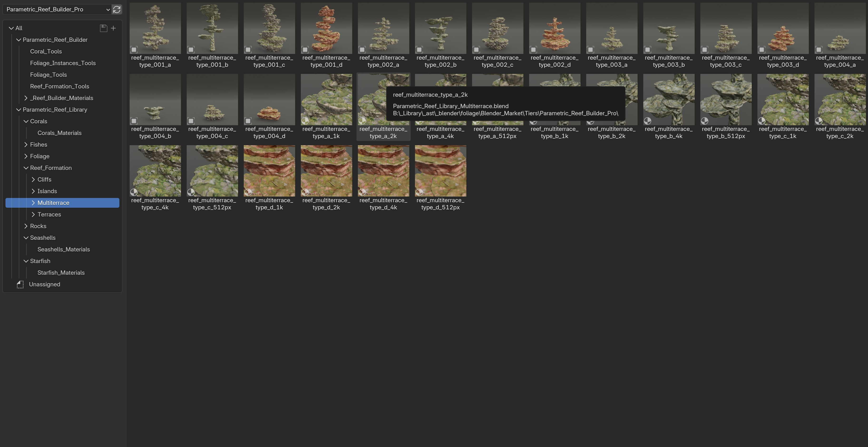
Task: Collapse the All catalog tree
Action: [11, 28]
